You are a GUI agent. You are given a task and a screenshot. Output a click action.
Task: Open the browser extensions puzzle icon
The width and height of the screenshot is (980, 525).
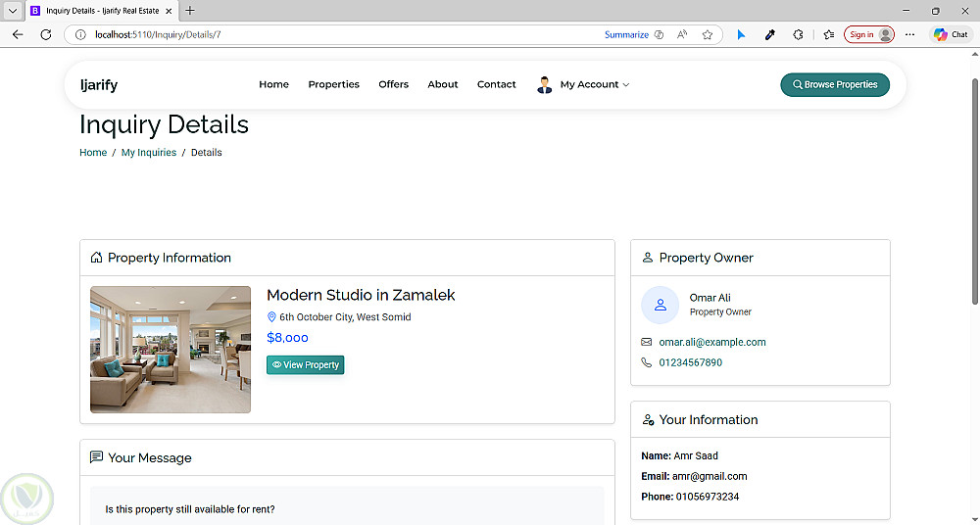point(798,34)
